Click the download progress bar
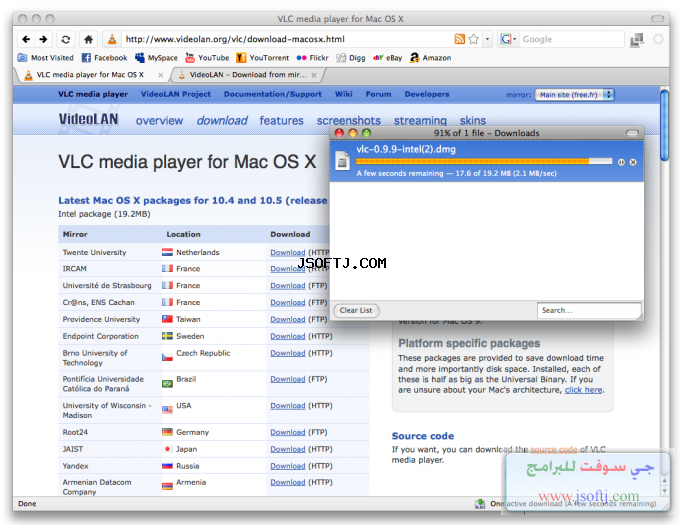Screen dimensions: 685x525 (x=484, y=162)
